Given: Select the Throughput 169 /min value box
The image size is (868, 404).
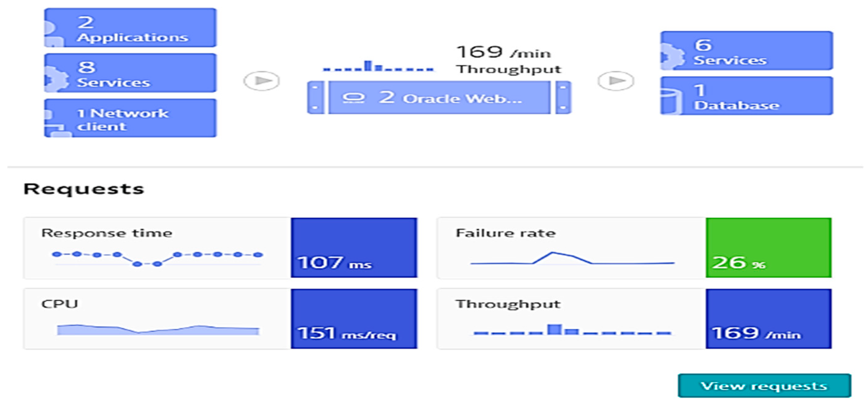Looking at the screenshot, I should 769,319.
